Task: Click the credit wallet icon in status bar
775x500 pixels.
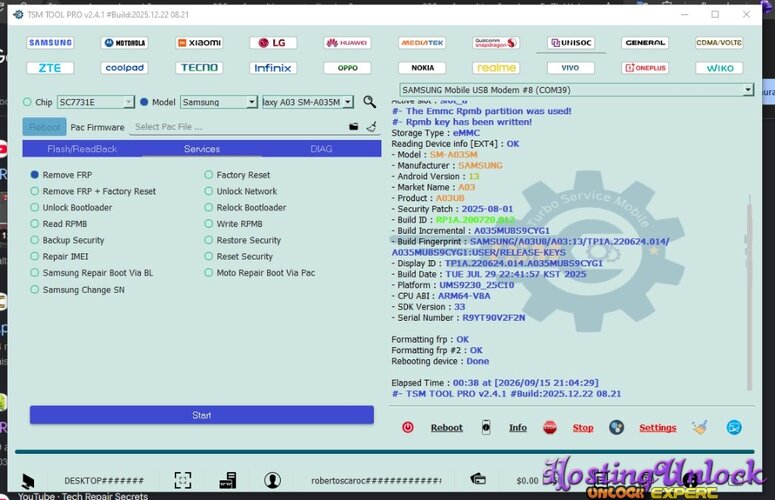Action: click(478, 479)
